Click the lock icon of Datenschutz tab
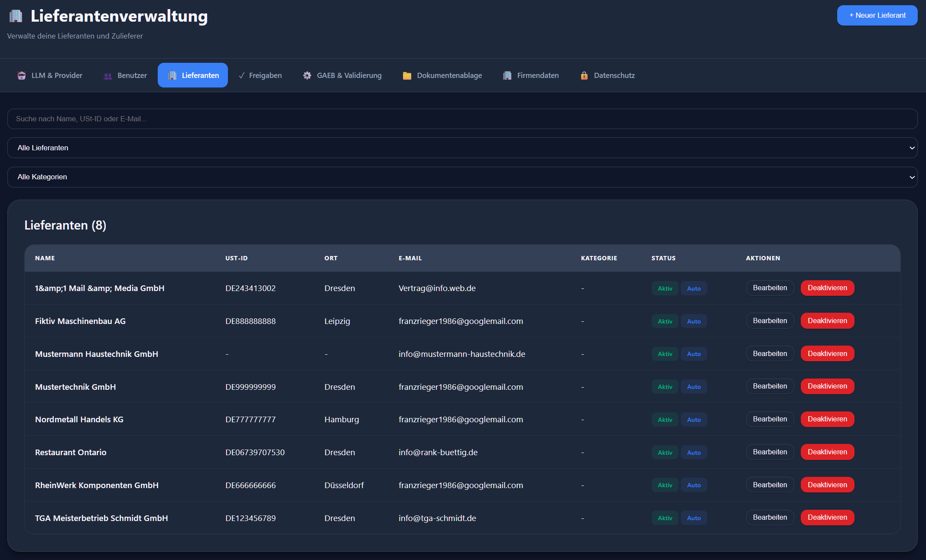The width and height of the screenshot is (926, 560). [584, 75]
